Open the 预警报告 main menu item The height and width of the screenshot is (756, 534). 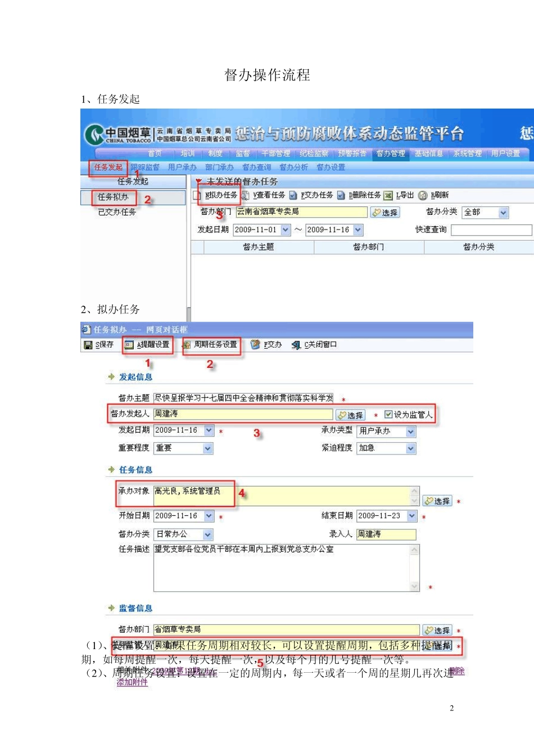[352, 154]
